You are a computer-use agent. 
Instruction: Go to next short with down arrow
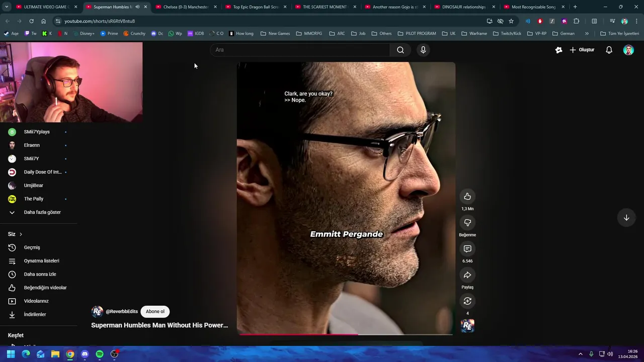pyautogui.click(x=626, y=218)
